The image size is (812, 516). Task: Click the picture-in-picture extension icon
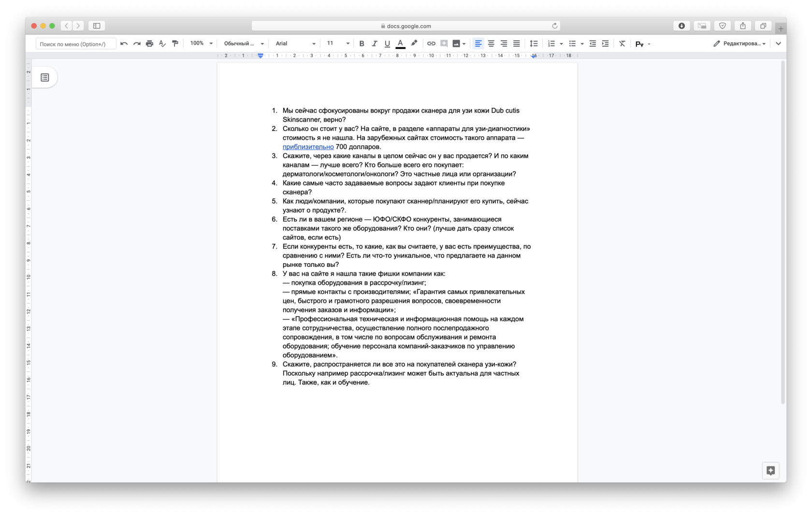pyautogui.click(x=702, y=26)
